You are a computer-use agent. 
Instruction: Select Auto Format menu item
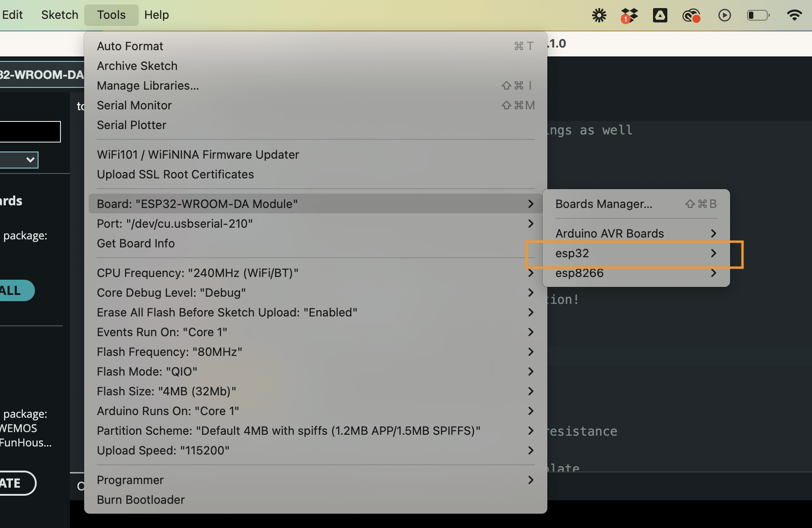coord(315,46)
